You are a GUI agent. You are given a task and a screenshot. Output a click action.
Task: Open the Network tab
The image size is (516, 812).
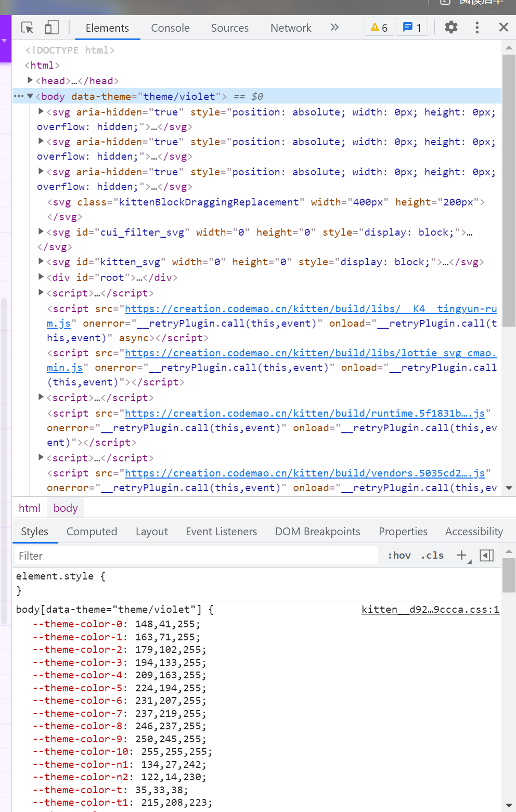(x=291, y=28)
